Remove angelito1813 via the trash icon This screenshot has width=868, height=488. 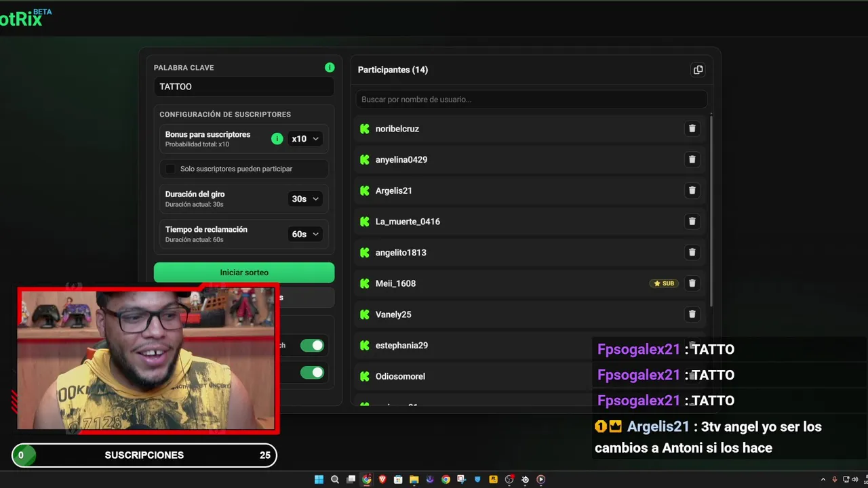pos(692,252)
